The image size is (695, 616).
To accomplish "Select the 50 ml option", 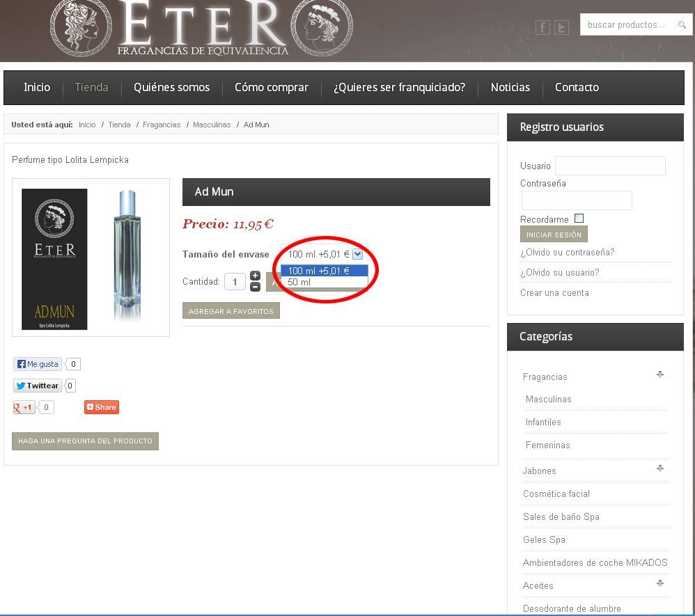I will click(x=325, y=283).
